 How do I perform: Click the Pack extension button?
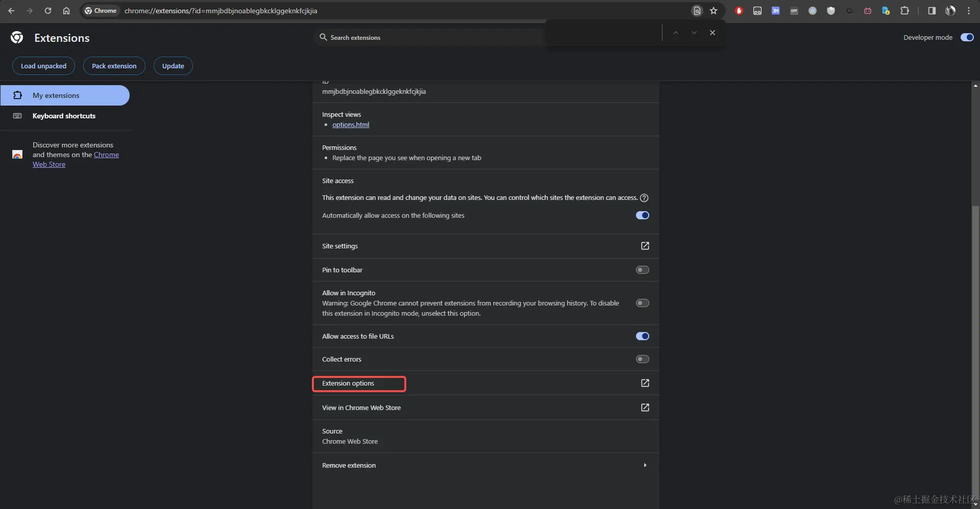pos(114,66)
